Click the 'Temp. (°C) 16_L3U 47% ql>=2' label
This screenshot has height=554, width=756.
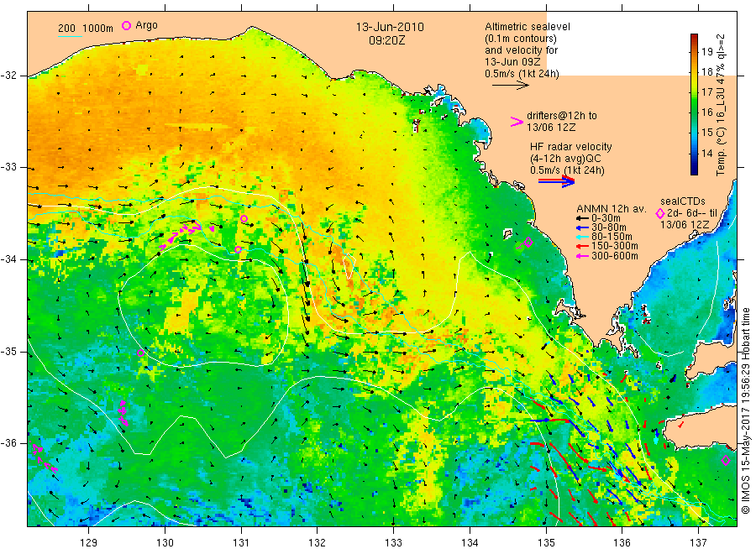[x=721, y=105]
